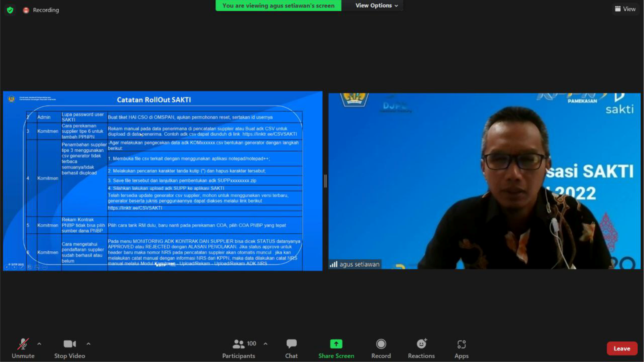Click 'Lupa password user SAKTI' cell
This screenshot has height=362, width=644.
pyautogui.click(x=84, y=117)
